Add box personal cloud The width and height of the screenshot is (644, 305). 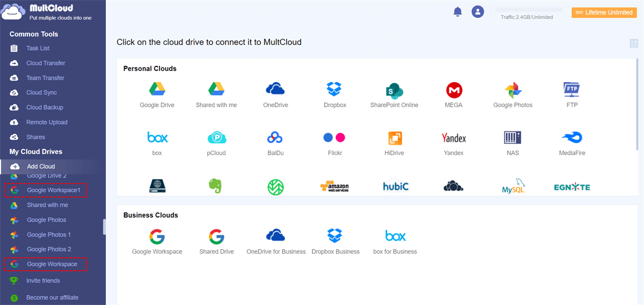click(x=157, y=143)
